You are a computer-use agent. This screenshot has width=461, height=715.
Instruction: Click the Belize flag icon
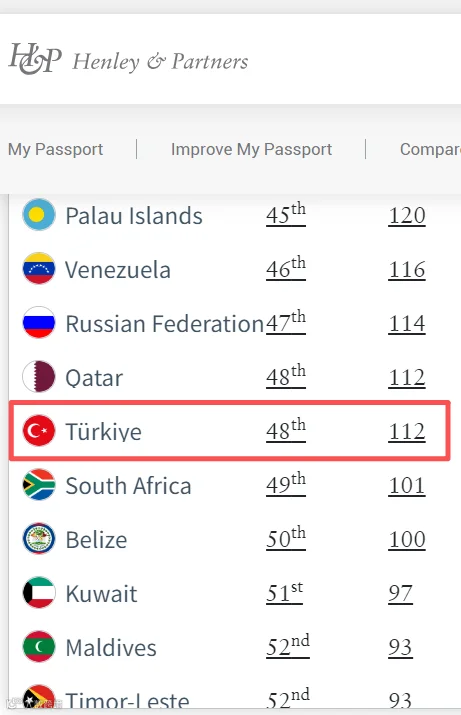(39, 539)
